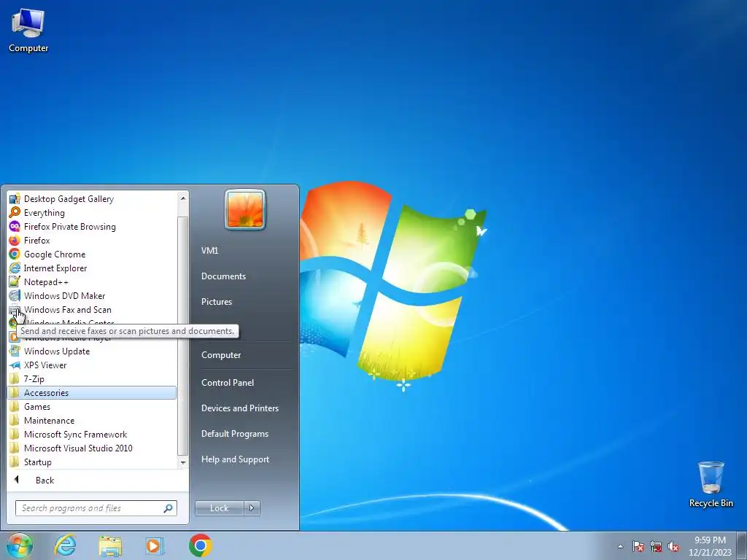Click the user account picture
The width and height of the screenshot is (747, 560).
tap(245, 209)
